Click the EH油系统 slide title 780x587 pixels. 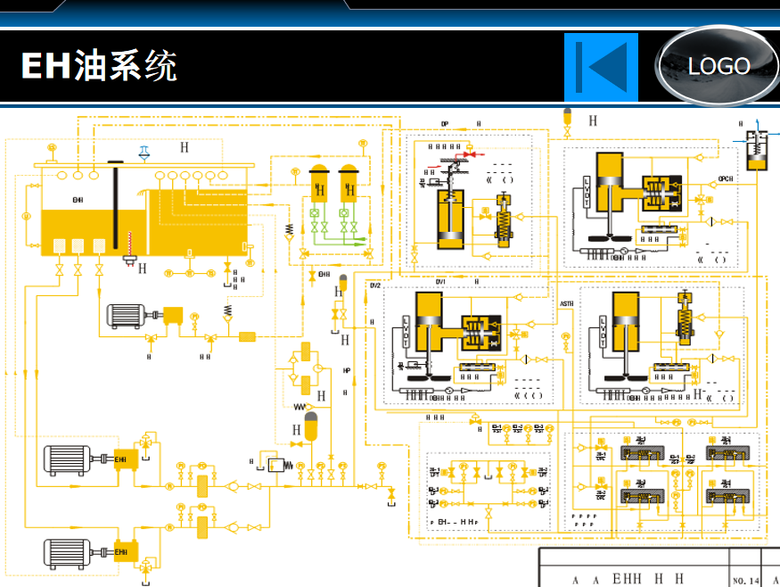click(x=99, y=67)
